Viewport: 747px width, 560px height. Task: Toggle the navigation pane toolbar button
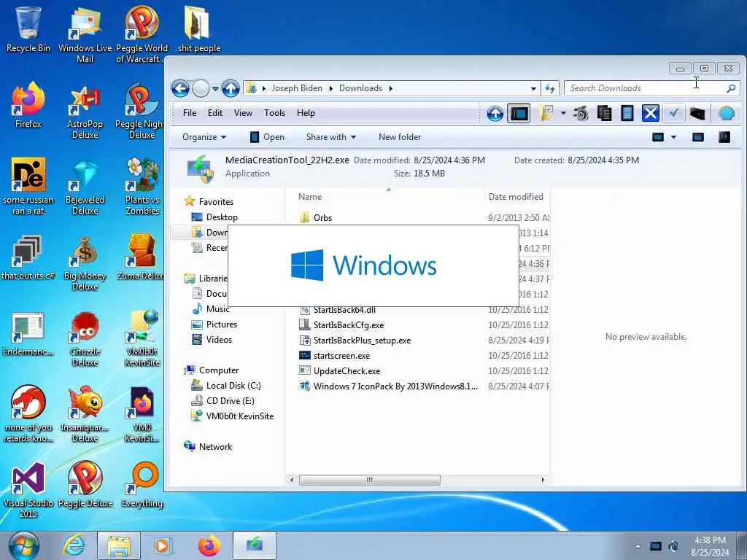pos(519,113)
